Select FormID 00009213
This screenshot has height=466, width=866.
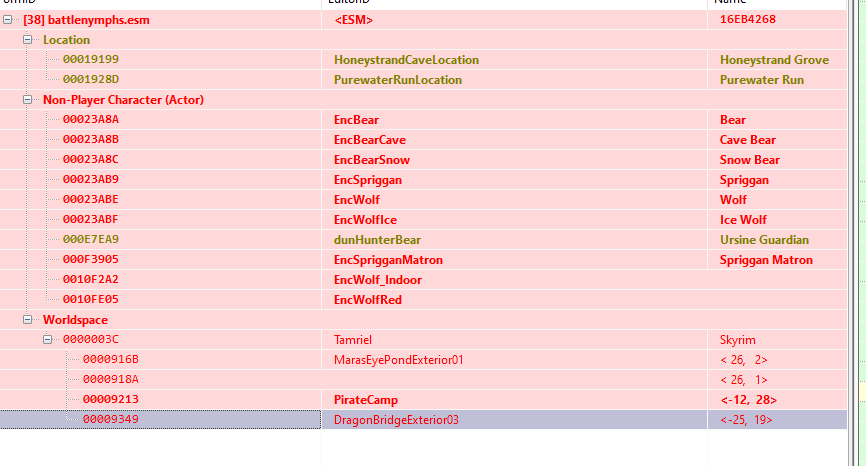(x=110, y=399)
